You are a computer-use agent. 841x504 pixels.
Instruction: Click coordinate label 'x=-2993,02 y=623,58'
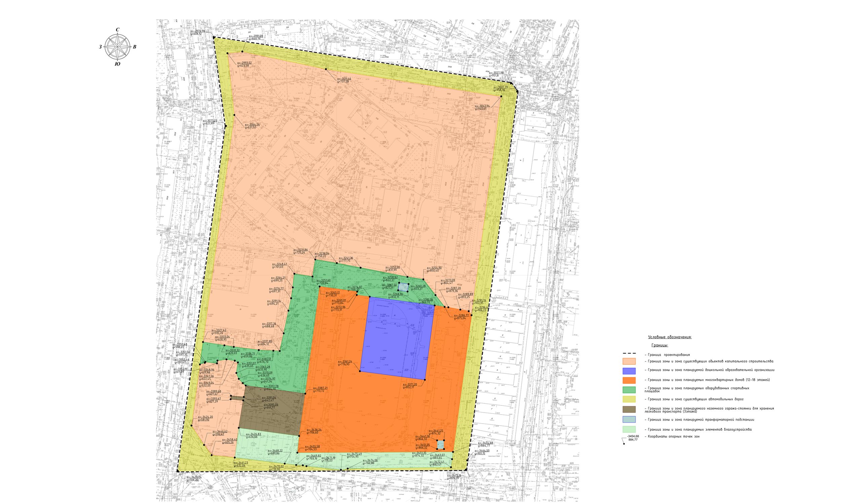(244, 64)
